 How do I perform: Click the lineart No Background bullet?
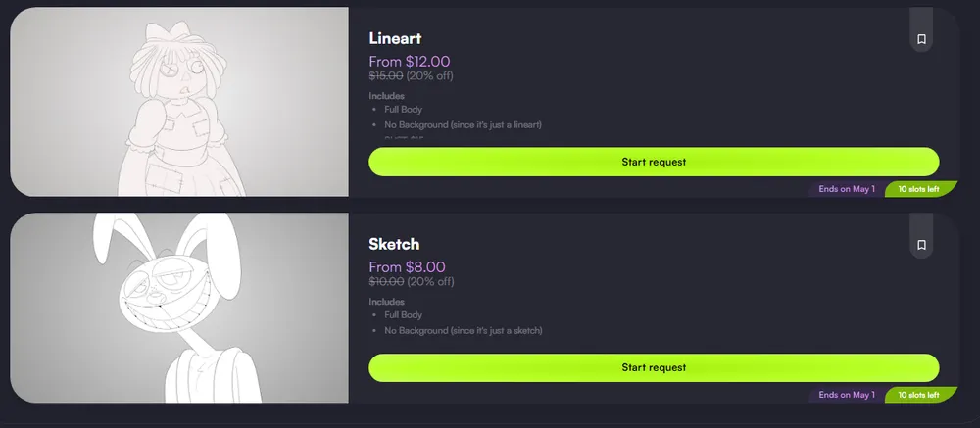(x=464, y=125)
